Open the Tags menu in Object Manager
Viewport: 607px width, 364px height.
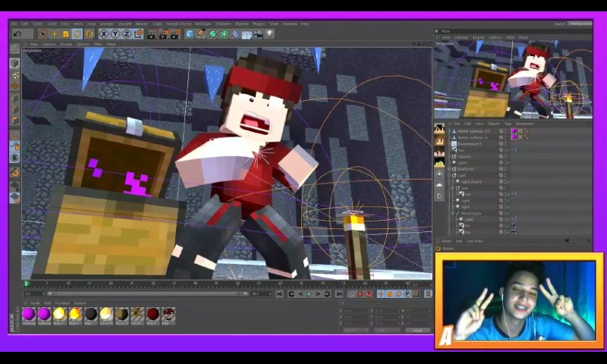[508, 124]
